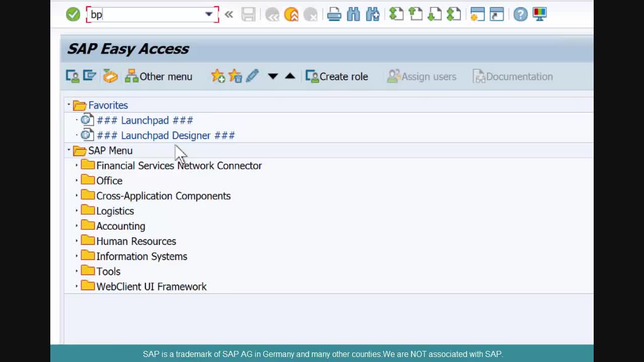This screenshot has height=362, width=644.
Task: Click the Move Favorites Down arrow
Action: point(273,76)
